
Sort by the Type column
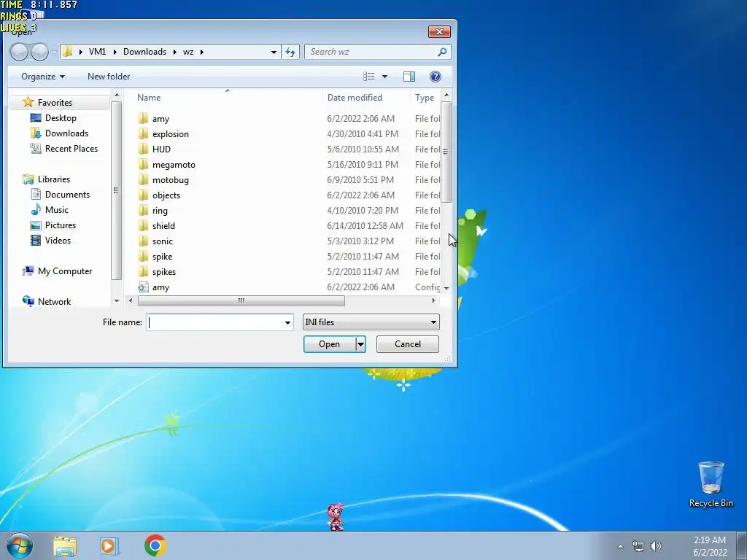[424, 98]
